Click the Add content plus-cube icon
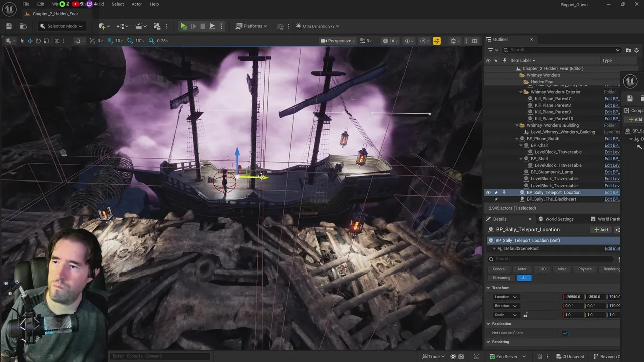The height and width of the screenshot is (362, 644). point(103,26)
